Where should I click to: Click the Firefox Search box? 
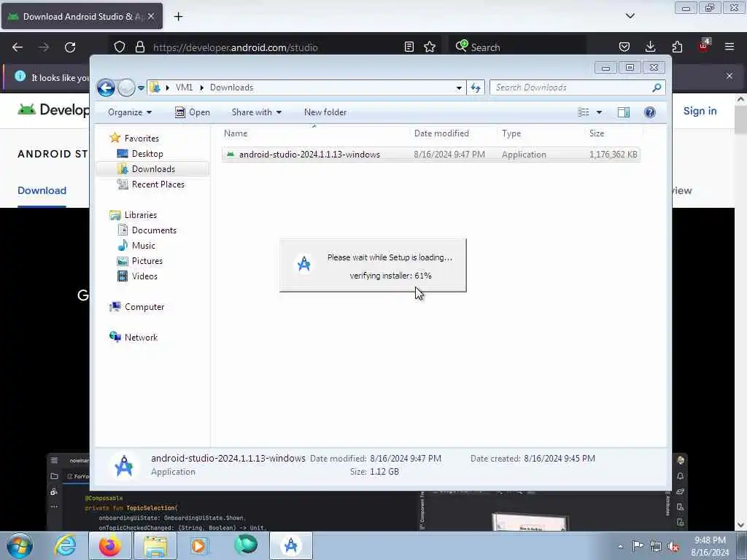518,47
